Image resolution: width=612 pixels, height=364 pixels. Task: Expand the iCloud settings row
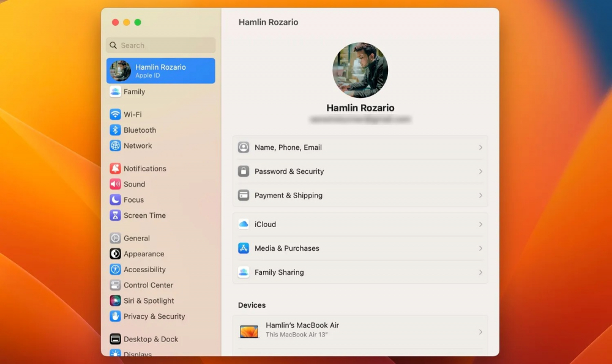tap(360, 224)
